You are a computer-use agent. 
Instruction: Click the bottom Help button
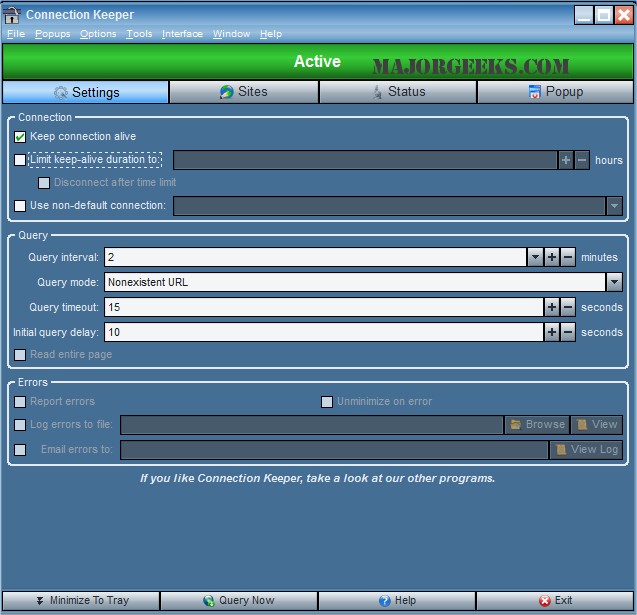(x=397, y=600)
